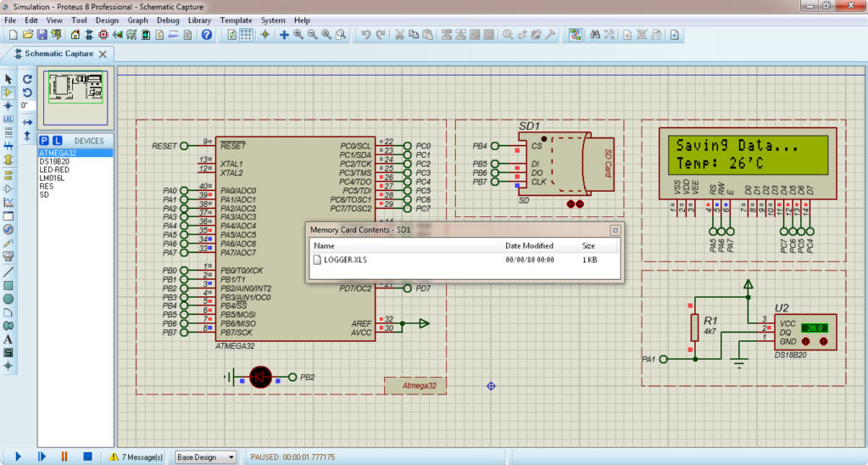Screen dimensions: 868x465
Task: Select Wire Label mode LBL tool
Action: pyautogui.click(x=8, y=119)
